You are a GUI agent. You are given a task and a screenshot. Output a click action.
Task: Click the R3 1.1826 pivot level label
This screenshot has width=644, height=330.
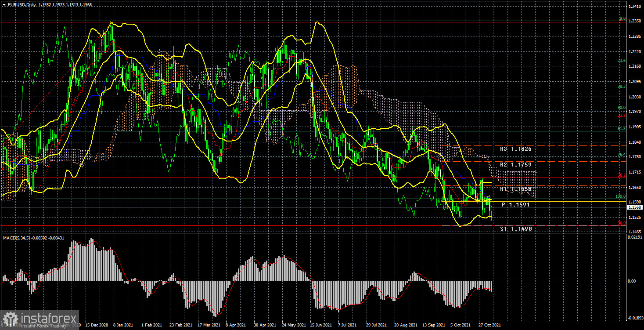[x=516, y=149]
